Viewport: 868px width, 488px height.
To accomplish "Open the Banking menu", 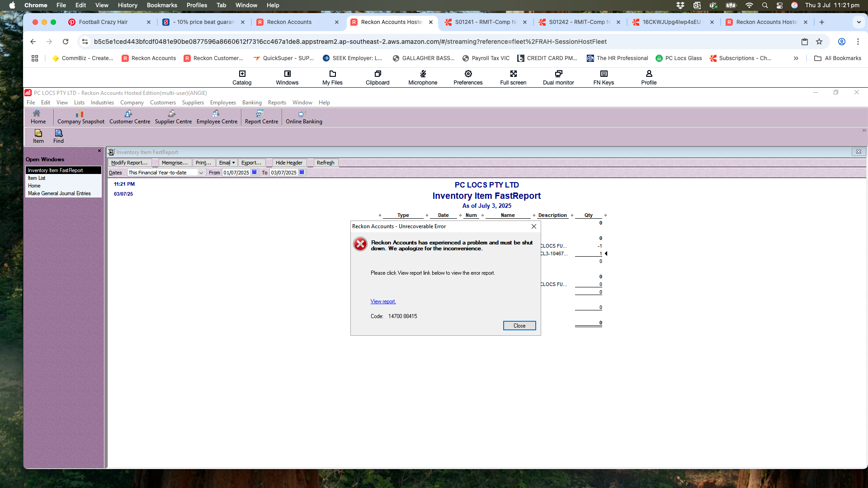I will [x=252, y=103].
